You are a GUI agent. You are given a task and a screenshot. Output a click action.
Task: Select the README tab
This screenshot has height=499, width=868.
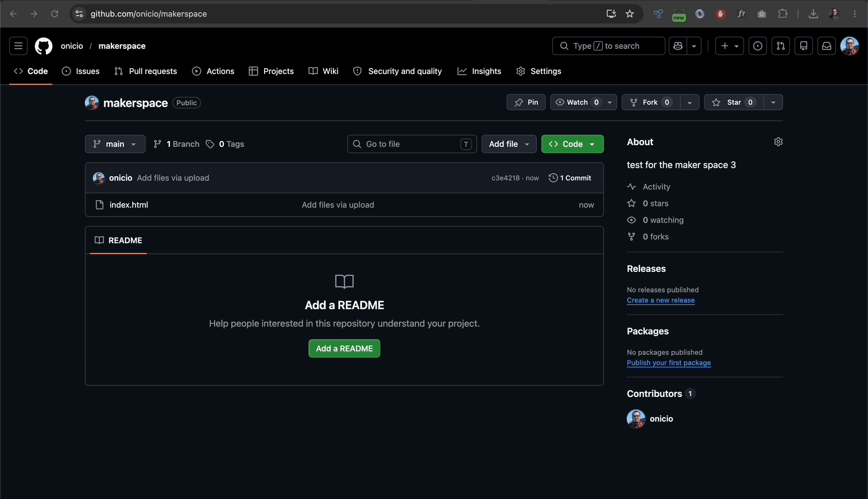point(118,240)
